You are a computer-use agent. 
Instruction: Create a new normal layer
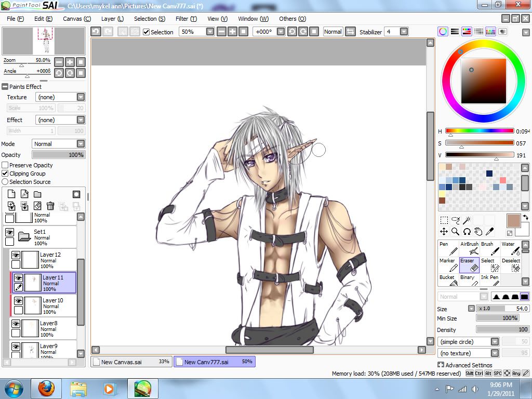11,194
